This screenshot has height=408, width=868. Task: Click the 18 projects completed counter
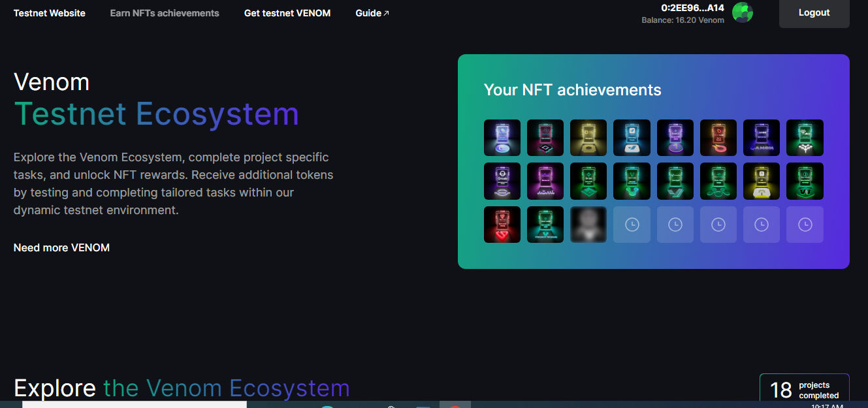click(x=804, y=390)
